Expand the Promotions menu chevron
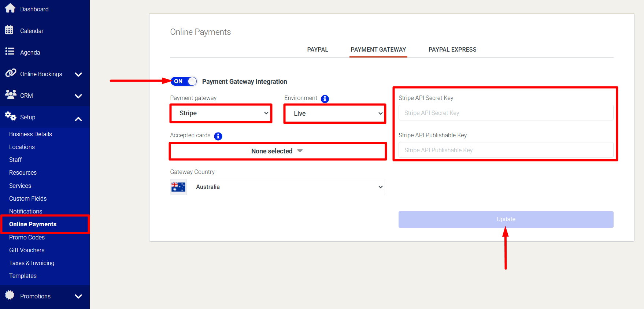The image size is (644, 309). 78,296
